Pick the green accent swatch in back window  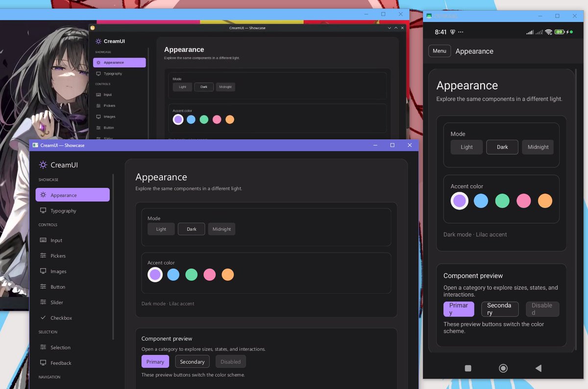(x=204, y=120)
